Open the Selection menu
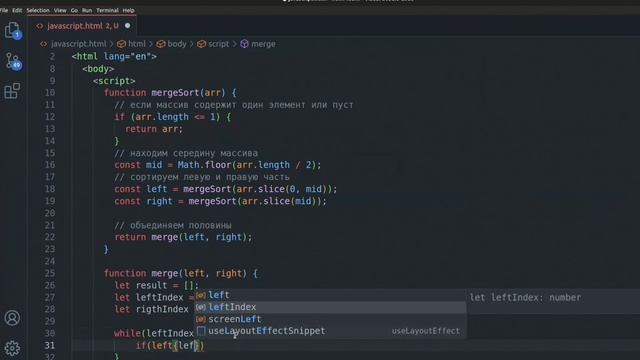This screenshot has height=360, width=640. tap(38, 10)
